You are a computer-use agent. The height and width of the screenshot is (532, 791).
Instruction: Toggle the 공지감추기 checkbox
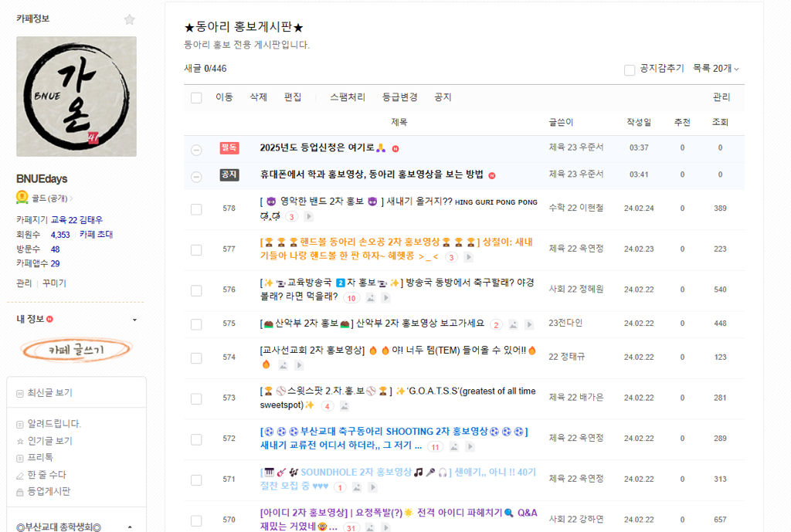click(x=629, y=70)
